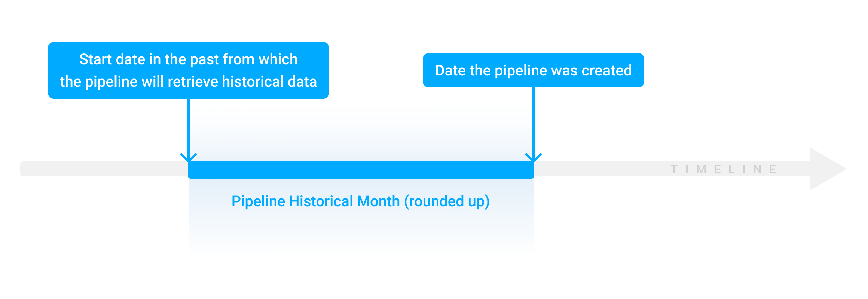Click the letter 'T' starting the TIMELINE word
868x299 pixels.
pos(674,169)
